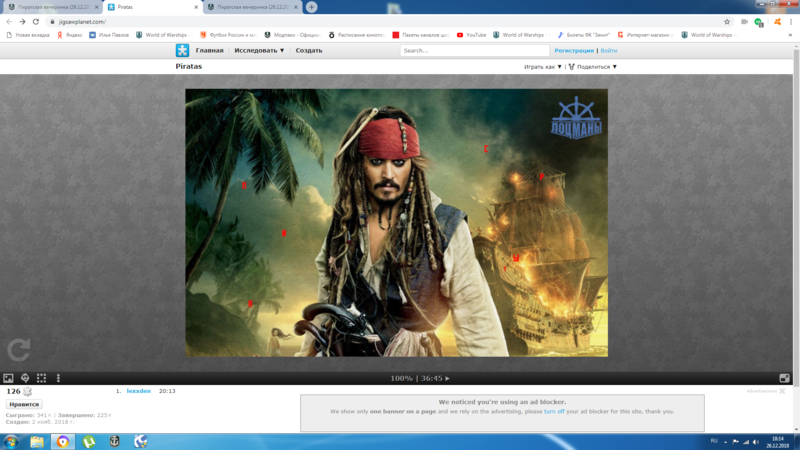
Task: Open the Создать menu item
Action: pyautogui.click(x=309, y=50)
